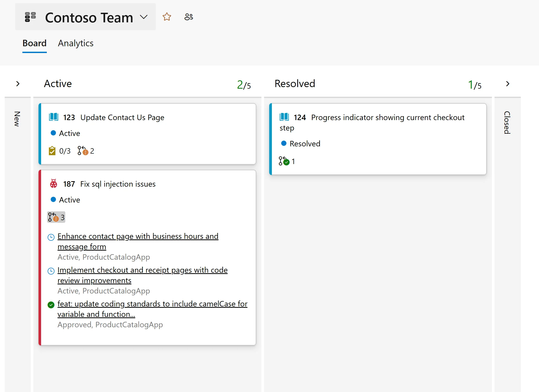Open the Contoso Team dropdown chevron
The image size is (539, 392).
click(x=144, y=17)
